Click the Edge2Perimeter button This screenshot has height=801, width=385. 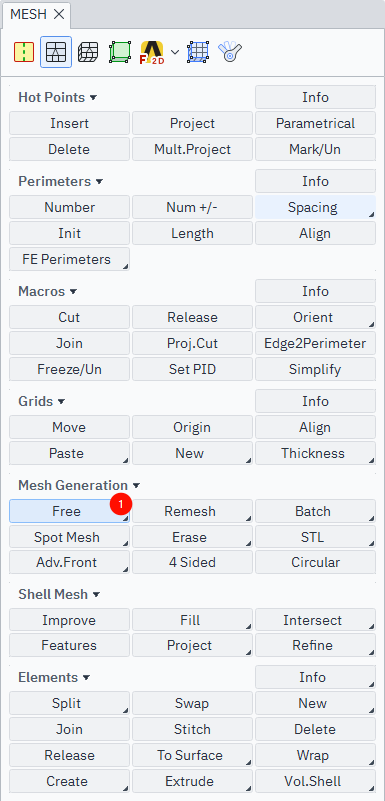(315, 343)
